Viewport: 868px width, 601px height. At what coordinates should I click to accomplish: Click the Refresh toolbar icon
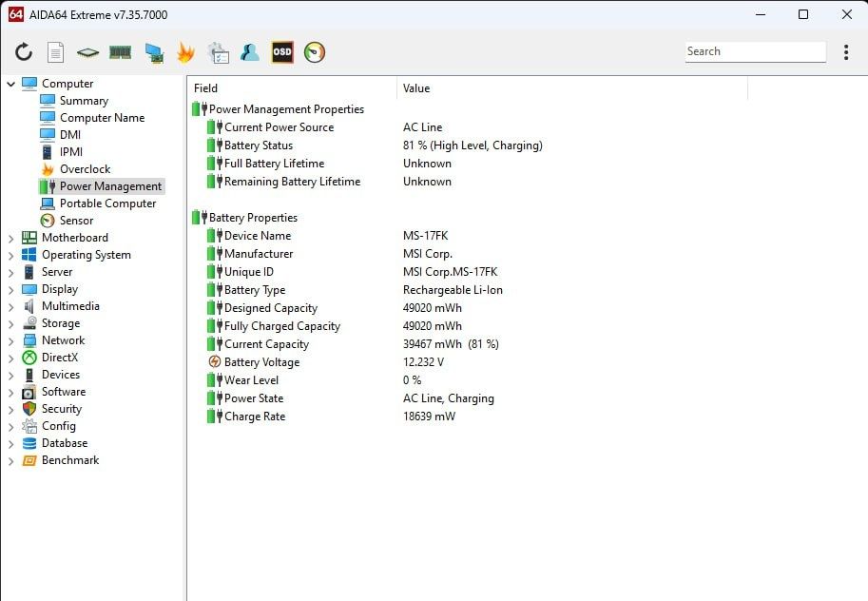point(24,52)
